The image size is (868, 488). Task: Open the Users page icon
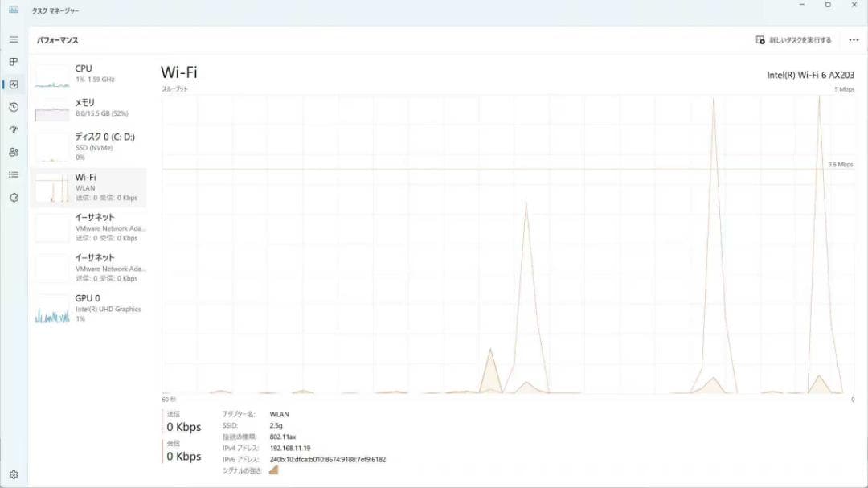click(x=14, y=152)
